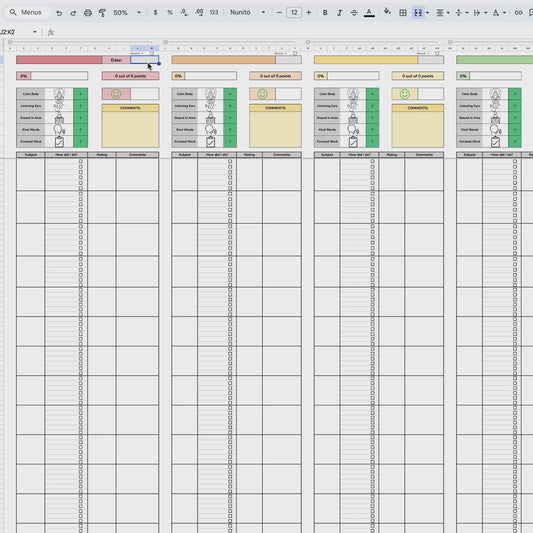This screenshot has width=533, height=533.
Task: Open the name box dropdown arrow
Action: [35, 32]
